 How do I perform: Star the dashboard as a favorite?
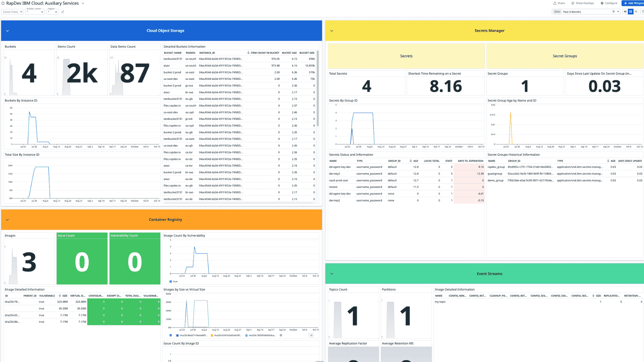pos(3,3)
